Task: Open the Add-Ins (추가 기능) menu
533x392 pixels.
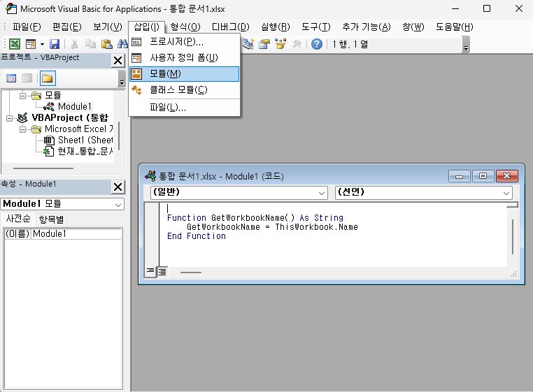Action: pyautogui.click(x=367, y=27)
